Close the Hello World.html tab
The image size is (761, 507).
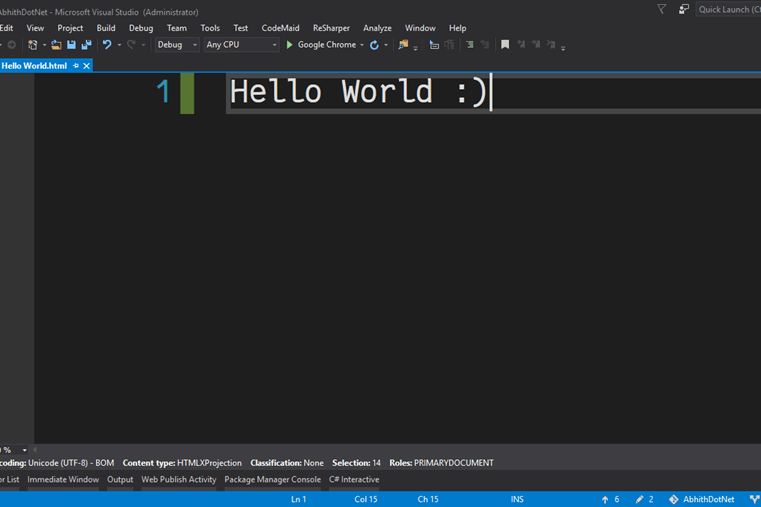pos(87,66)
